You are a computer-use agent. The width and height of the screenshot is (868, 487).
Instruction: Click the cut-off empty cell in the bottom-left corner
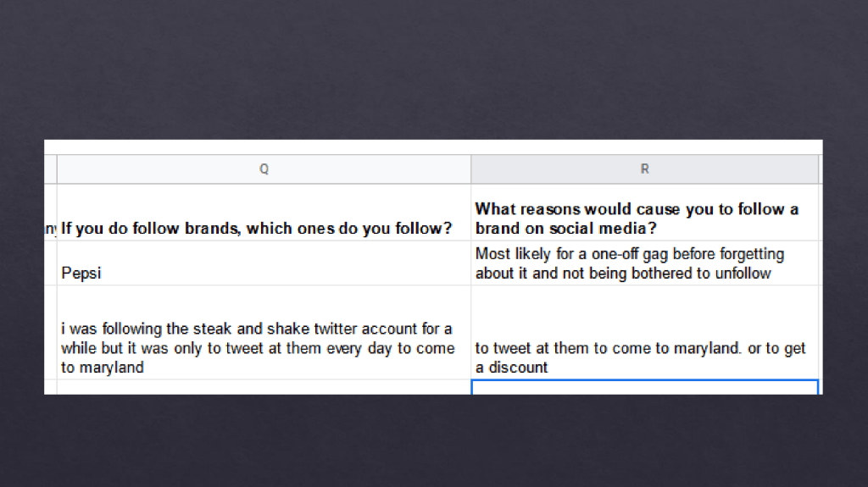pyautogui.click(x=51, y=387)
